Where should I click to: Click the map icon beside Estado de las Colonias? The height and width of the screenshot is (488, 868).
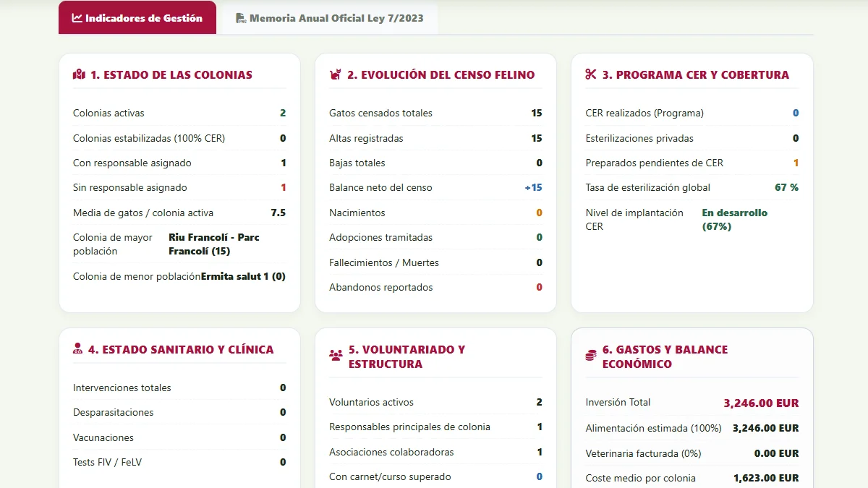click(x=79, y=74)
